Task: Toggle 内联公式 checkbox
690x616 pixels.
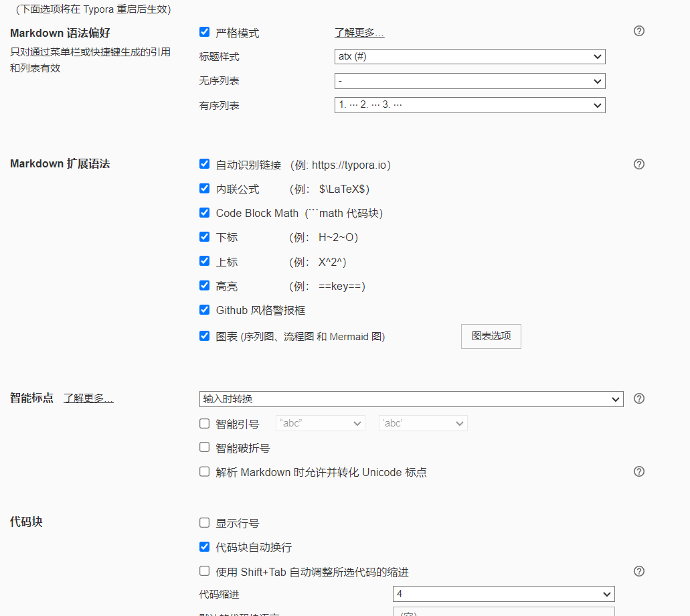Action: point(204,188)
